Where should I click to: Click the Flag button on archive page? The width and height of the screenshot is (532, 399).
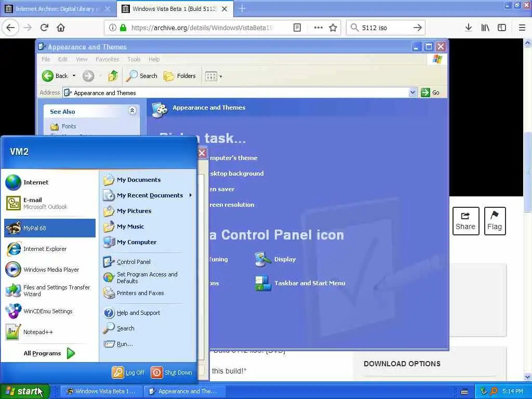pyautogui.click(x=495, y=221)
